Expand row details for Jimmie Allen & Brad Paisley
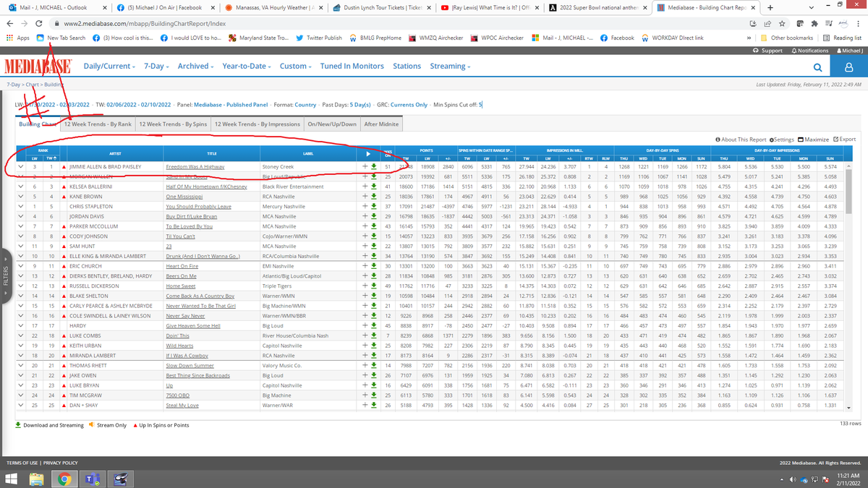The image size is (868, 488). 21,166
